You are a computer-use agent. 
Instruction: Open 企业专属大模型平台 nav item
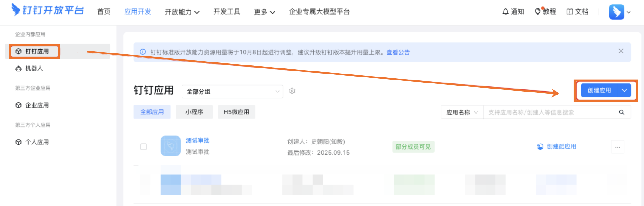point(319,12)
